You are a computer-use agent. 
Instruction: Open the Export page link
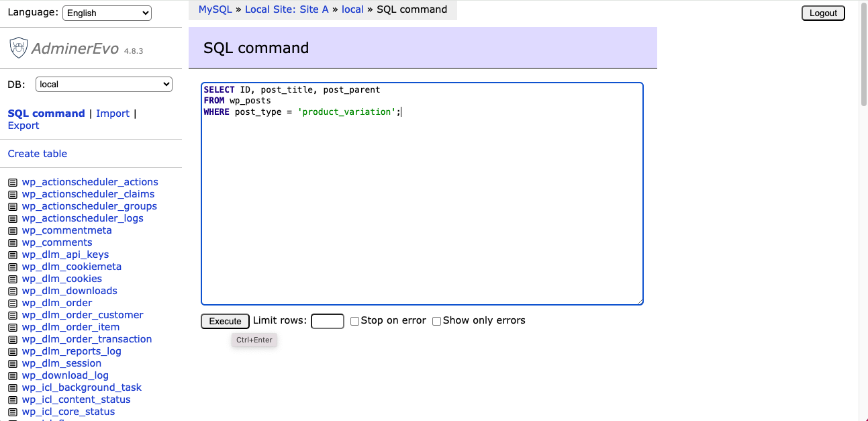pyautogui.click(x=23, y=126)
